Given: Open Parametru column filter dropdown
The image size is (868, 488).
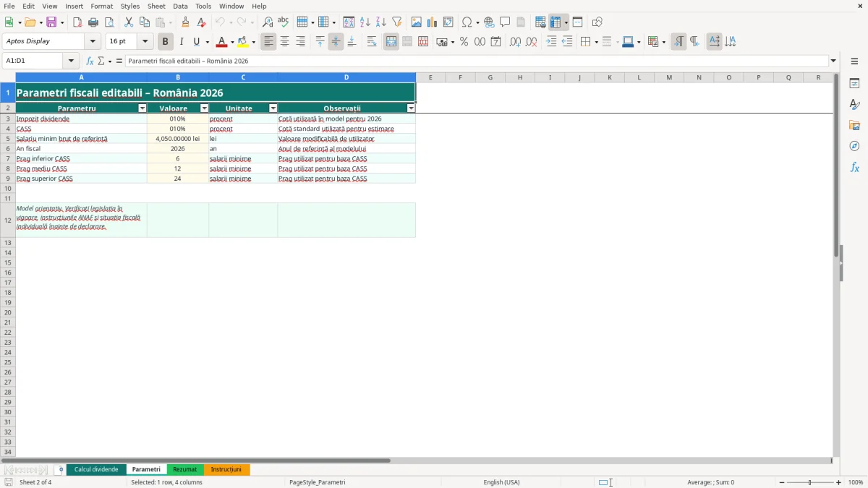Looking at the screenshot, I should (x=142, y=108).
